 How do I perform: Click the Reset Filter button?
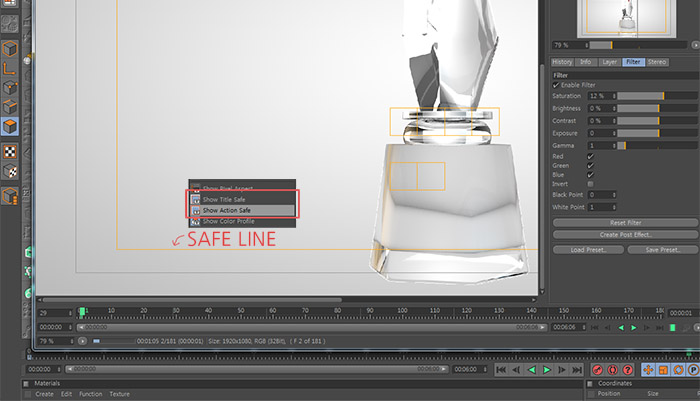pos(625,222)
